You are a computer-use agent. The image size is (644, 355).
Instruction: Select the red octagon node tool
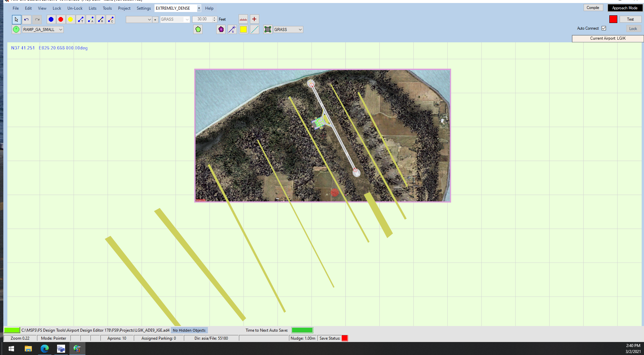pos(61,19)
